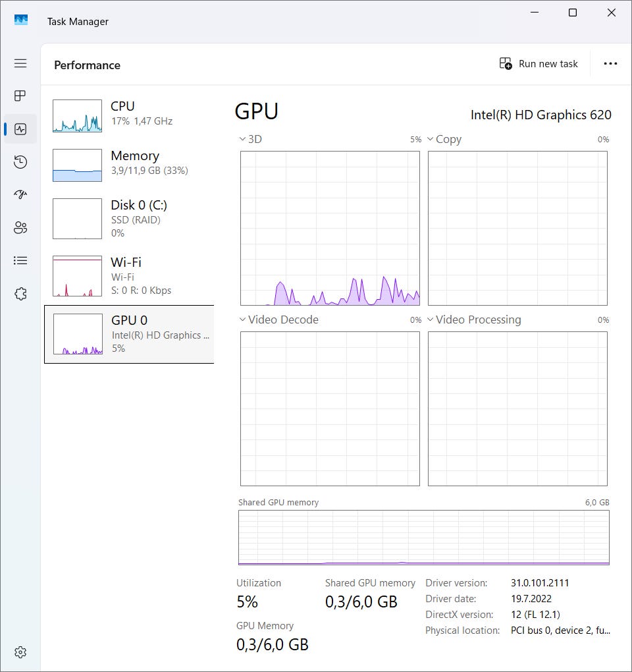
Task: Open the Processes page icon
Action: (20, 96)
